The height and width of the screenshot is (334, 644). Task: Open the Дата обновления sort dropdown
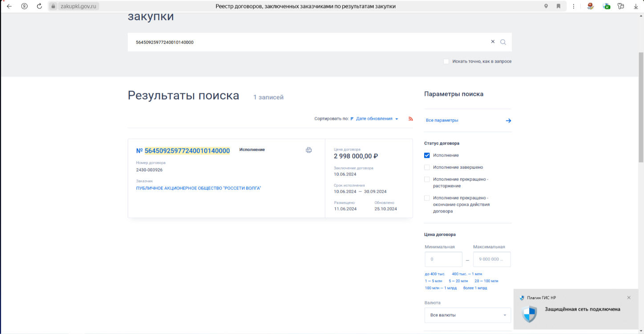(x=377, y=119)
